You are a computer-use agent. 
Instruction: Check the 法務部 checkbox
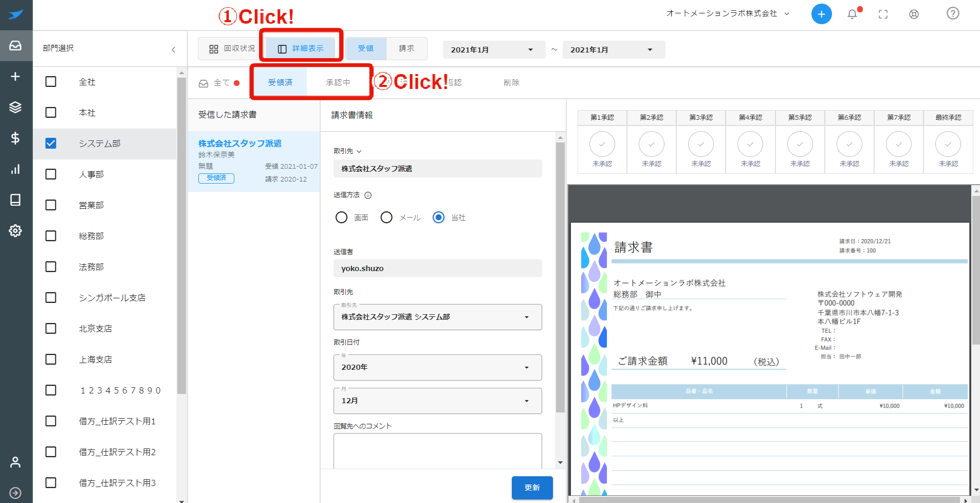pos(51,266)
